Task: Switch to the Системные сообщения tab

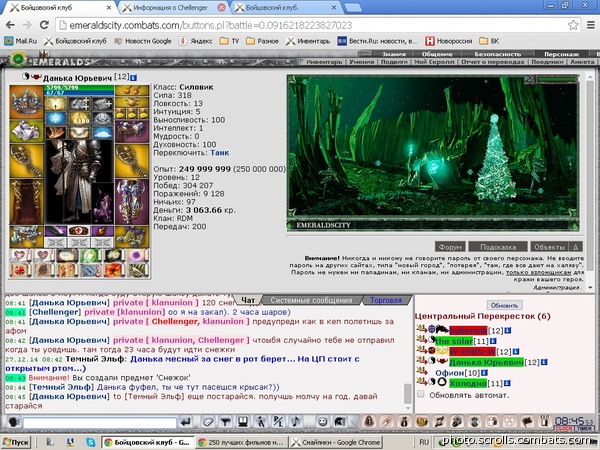Action: pyautogui.click(x=311, y=300)
